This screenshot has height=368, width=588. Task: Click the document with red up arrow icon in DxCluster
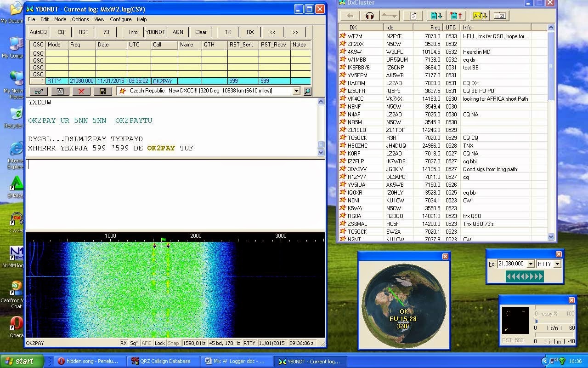click(456, 16)
